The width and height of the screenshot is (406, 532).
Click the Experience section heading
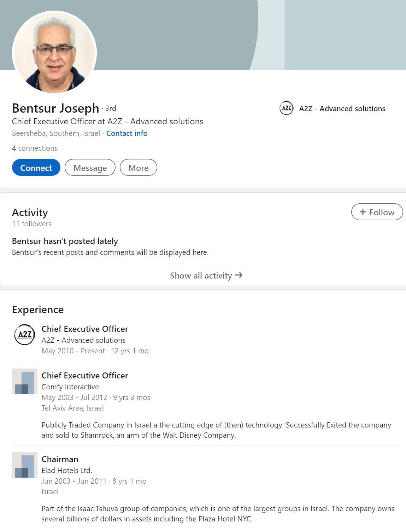tap(38, 310)
